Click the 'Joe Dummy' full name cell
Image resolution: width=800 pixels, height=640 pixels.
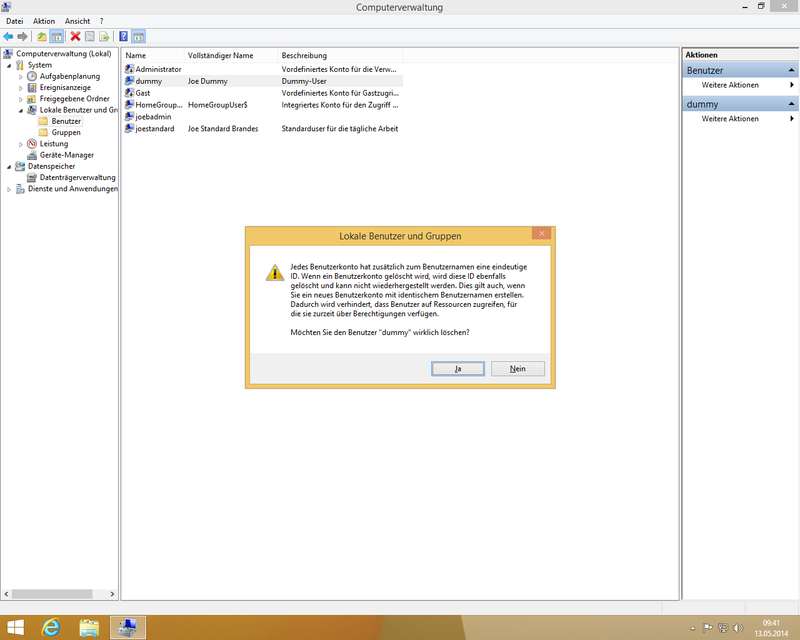(x=207, y=81)
